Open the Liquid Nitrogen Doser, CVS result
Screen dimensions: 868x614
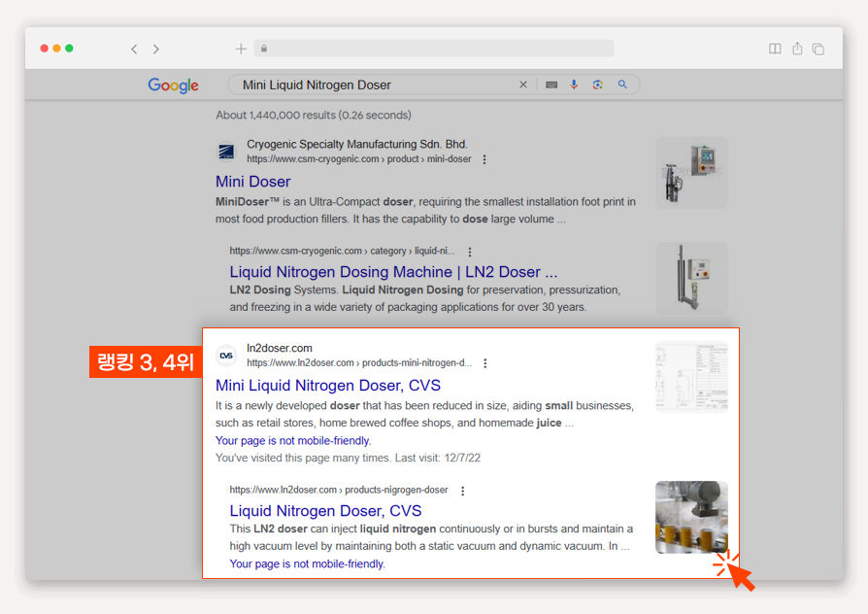[x=325, y=511]
